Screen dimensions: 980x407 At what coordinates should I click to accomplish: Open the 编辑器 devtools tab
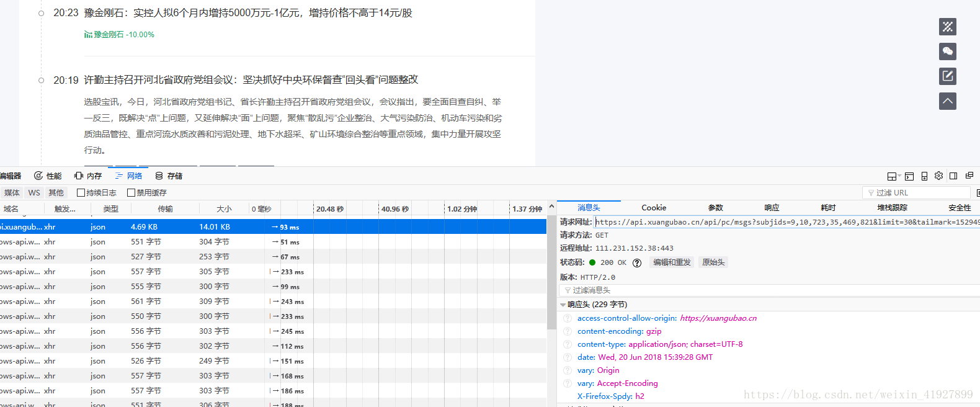pyautogui.click(x=11, y=176)
